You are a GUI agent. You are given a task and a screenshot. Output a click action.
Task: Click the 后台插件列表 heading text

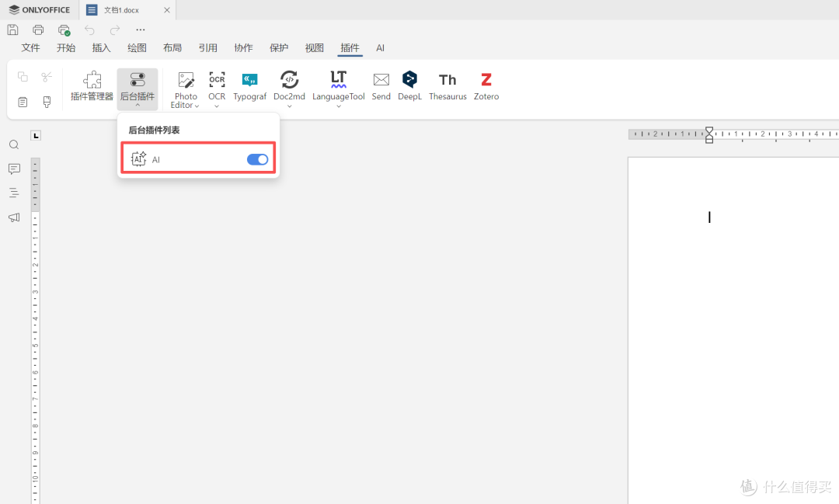pos(154,130)
